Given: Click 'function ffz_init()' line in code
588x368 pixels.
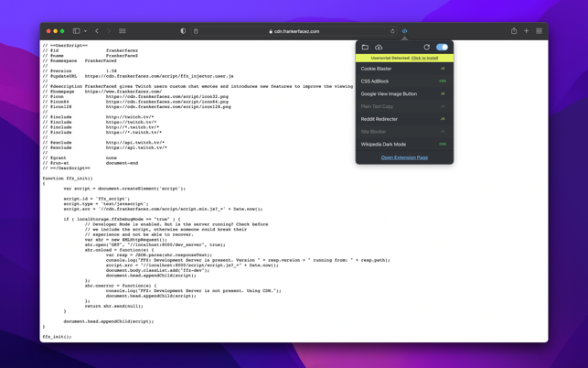Looking at the screenshot, I should click(68, 179).
